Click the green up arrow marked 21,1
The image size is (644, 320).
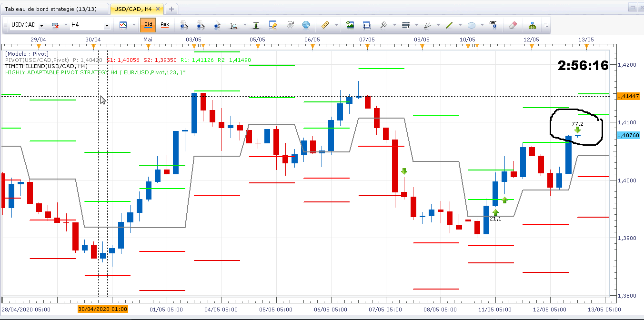coord(495,212)
